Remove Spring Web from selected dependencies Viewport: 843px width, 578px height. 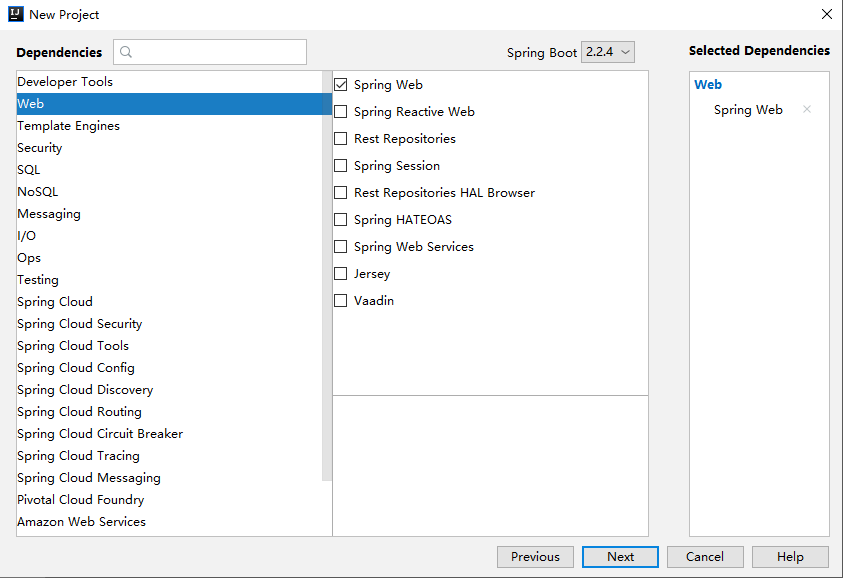click(806, 109)
